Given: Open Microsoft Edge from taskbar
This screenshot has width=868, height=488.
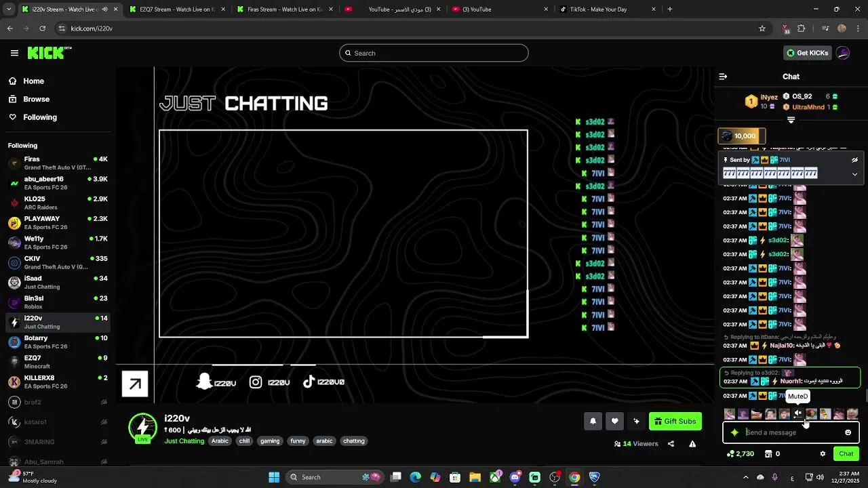Looking at the screenshot, I should (x=416, y=477).
